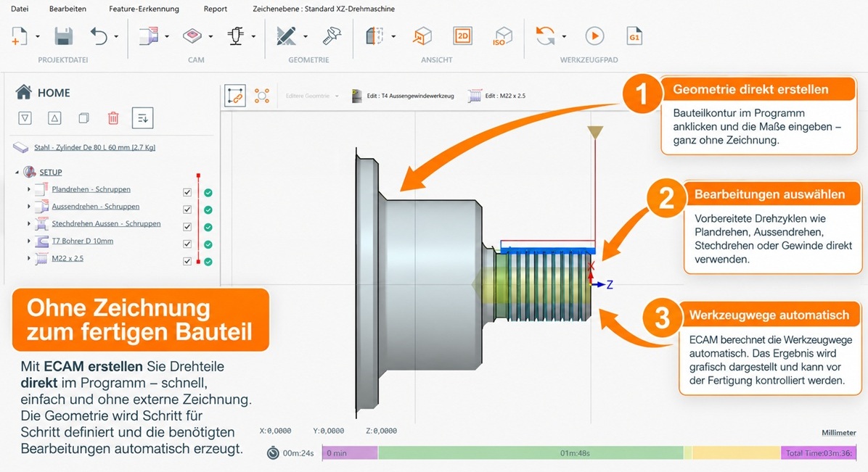The height and width of the screenshot is (472, 868).
Task: Uncheck the Plandrehen - Schruppen checkbox
Action: tap(187, 193)
